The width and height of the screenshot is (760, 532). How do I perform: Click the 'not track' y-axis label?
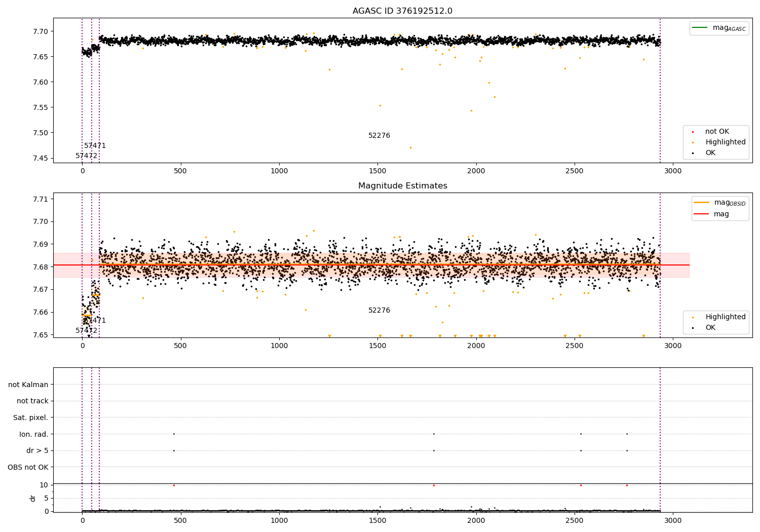32,401
